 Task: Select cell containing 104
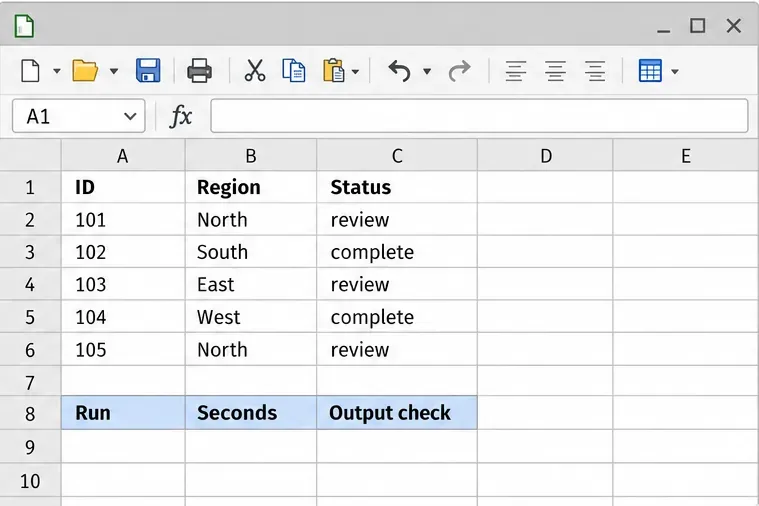point(123,317)
